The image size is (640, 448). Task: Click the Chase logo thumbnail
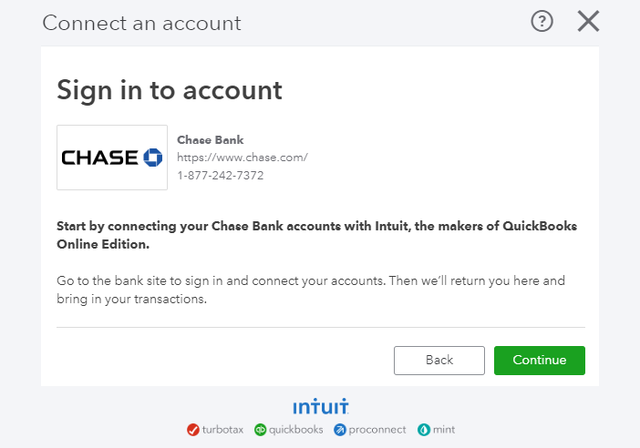[x=112, y=157]
